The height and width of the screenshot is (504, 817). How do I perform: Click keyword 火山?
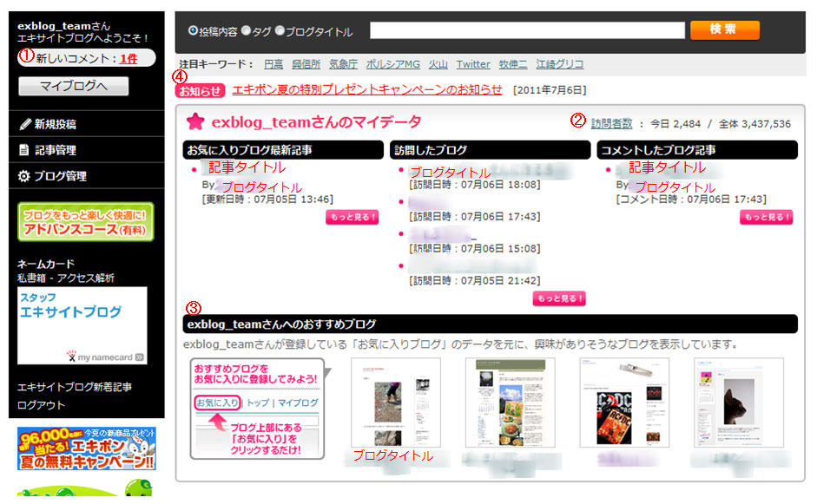[x=438, y=64]
